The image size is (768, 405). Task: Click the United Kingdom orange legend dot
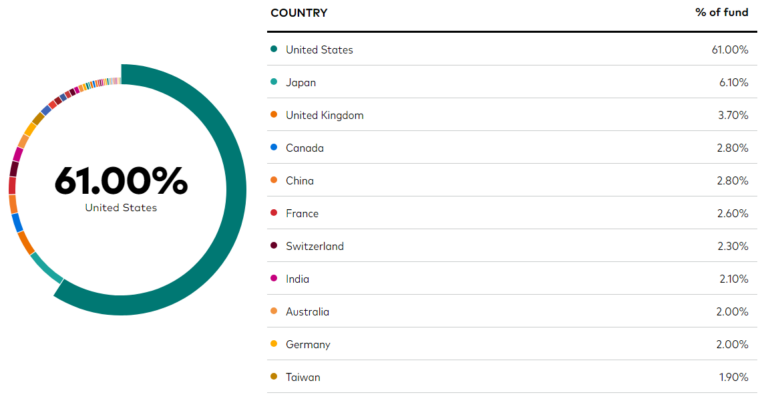(274, 115)
